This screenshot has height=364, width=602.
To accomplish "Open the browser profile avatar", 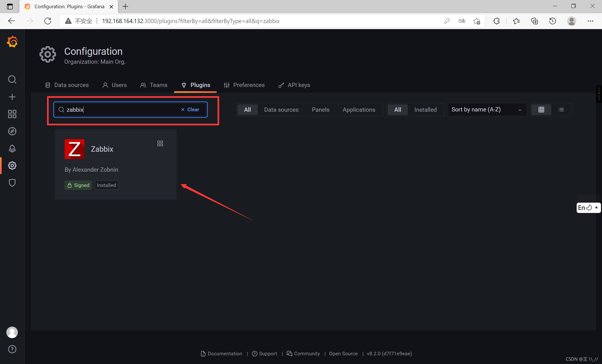I will click(571, 21).
